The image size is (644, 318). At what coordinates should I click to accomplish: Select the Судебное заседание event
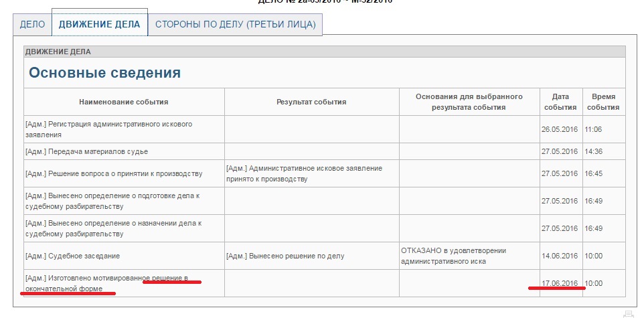(72, 256)
